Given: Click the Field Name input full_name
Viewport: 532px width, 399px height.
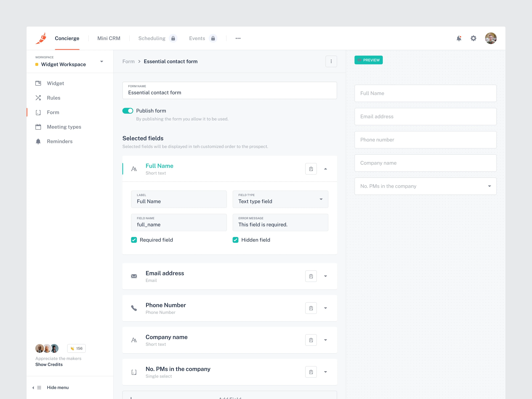Looking at the screenshot, I should pos(179,222).
